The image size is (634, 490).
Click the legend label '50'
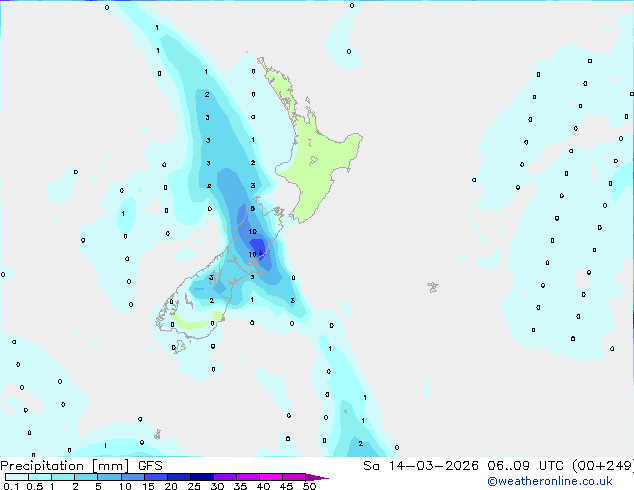click(x=309, y=486)
